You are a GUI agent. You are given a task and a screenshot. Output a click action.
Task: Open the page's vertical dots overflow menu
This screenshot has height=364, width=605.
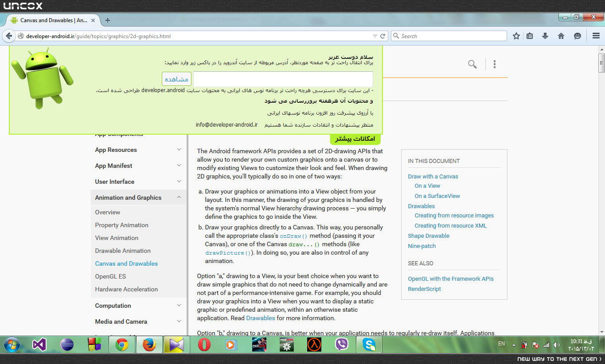click(x=494, y=64)
